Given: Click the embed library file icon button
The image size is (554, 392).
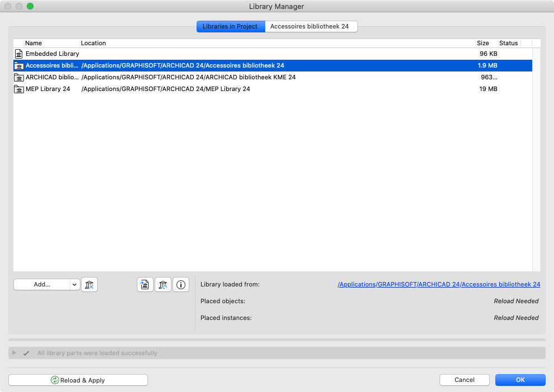Looking at the screenshot, I should click(x=145, y=285).
